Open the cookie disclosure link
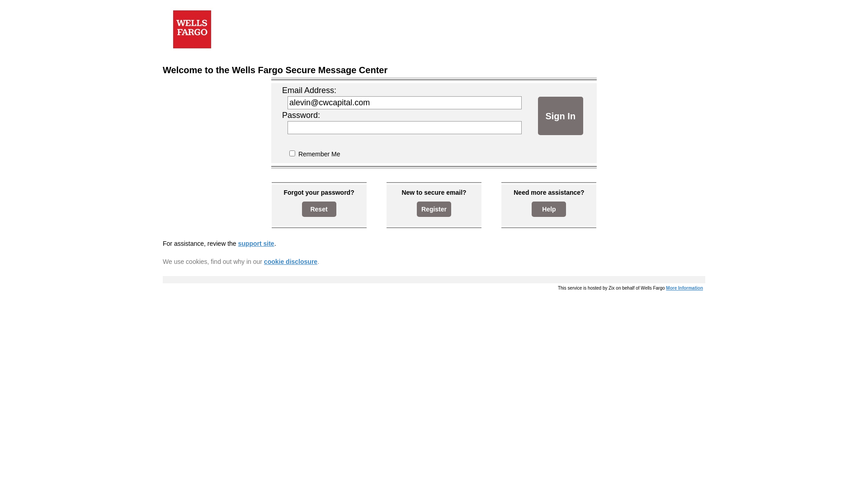 point(290,262)
